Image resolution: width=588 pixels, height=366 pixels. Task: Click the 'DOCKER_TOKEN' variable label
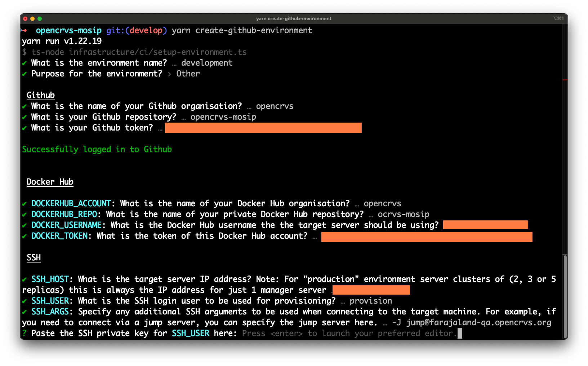click(59, 236)
